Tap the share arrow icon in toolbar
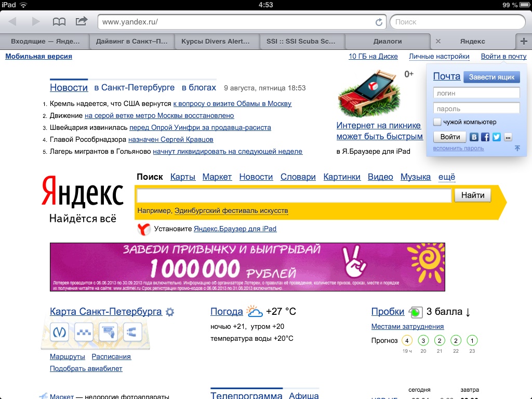Screen dimensions: 532x399 pyautogui.click(x=82, y=22)
